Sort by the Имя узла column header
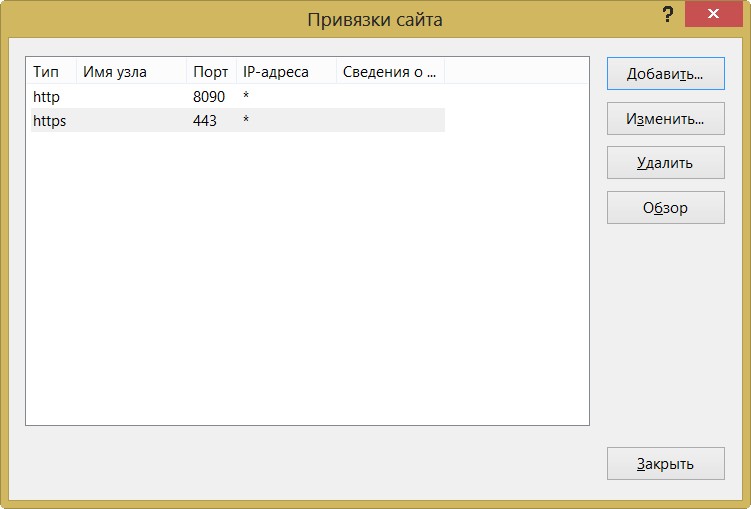Viewport: 751px width, 509px height. click(131, 72)
